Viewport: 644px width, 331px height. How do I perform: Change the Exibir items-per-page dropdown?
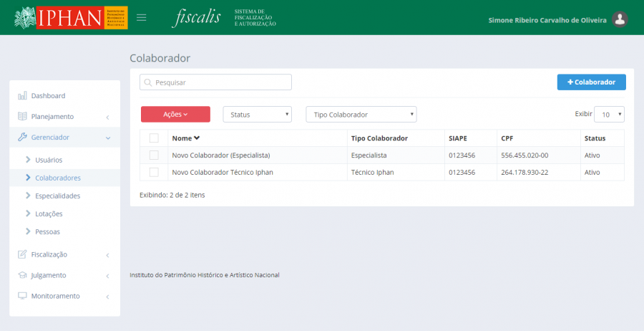click(609, 115)
